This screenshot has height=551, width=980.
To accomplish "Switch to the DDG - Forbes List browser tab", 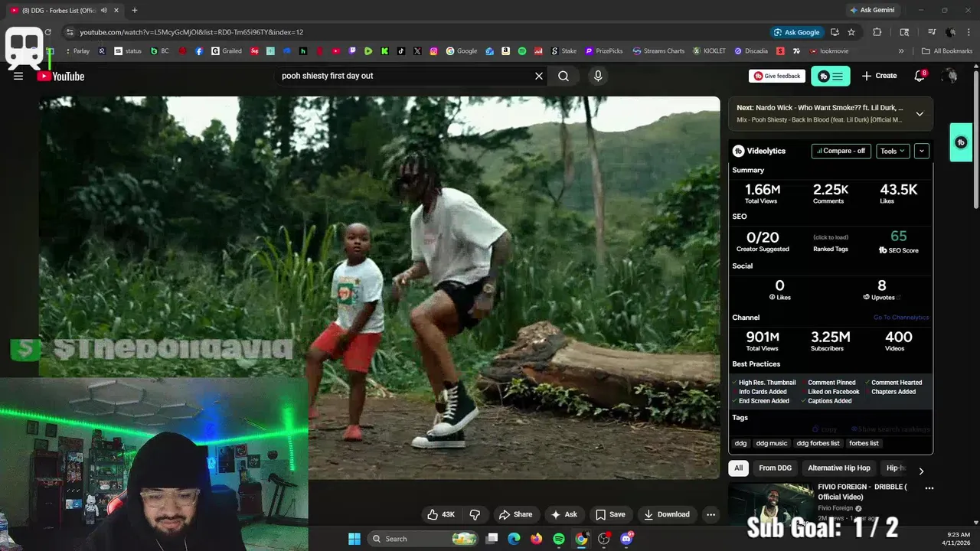I will point(57,10).
